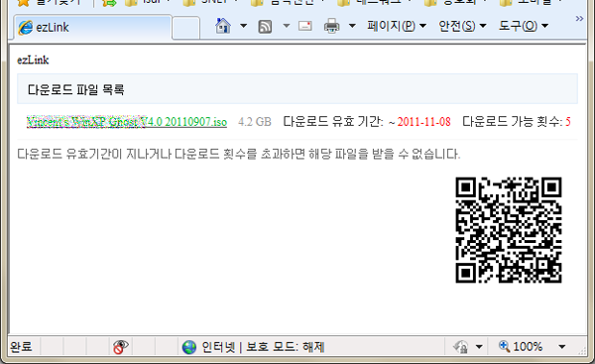Expand the feeds dropdown arrow
The width and height of the screenshot is (595, 364).
[287, 26]
